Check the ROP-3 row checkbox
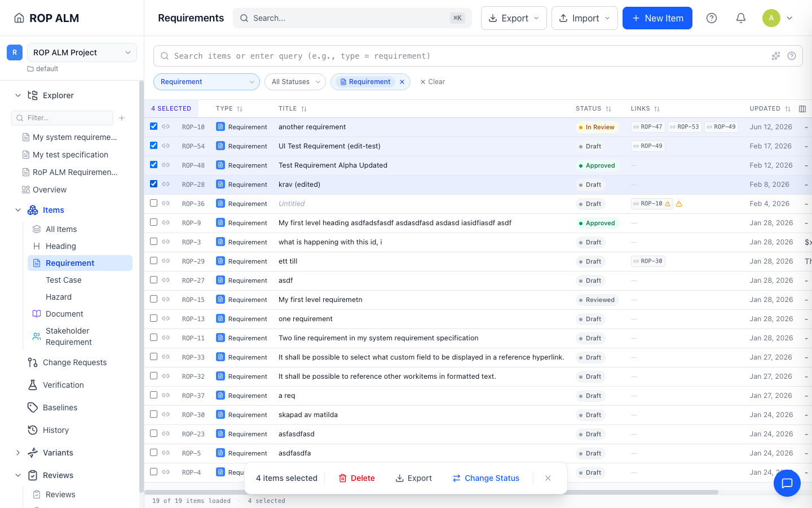The width and height of the screenshot is (812, 508). [x=153, y=242]
